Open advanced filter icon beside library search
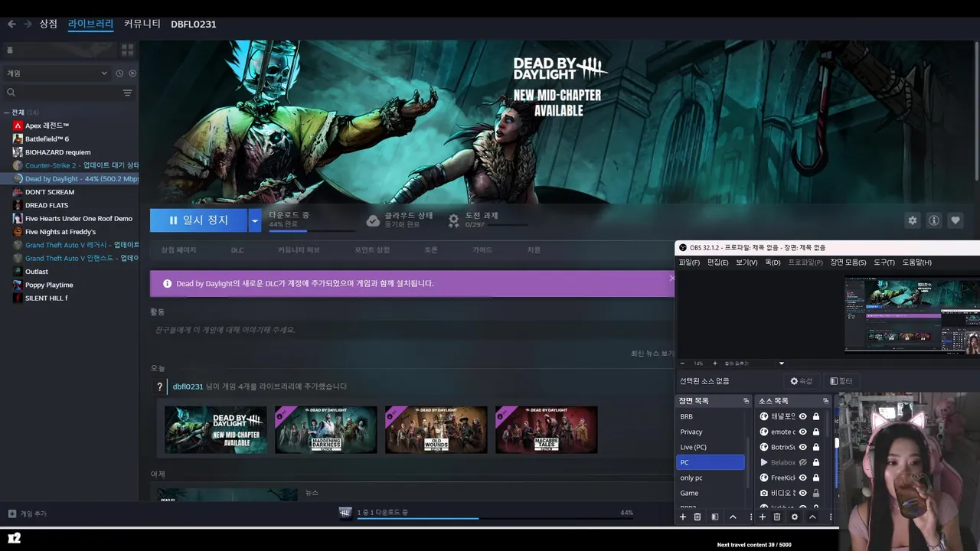This screenshot has width=980, height=551. pos(127,93)
